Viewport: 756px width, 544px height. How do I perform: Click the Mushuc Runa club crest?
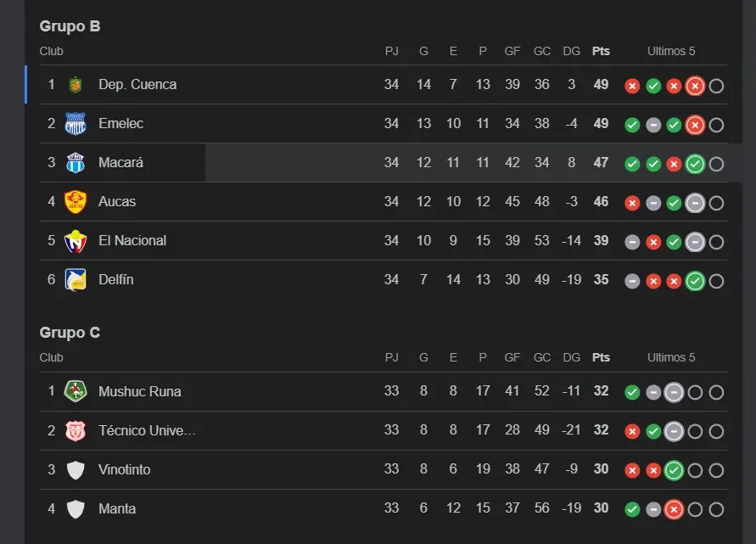76,392
